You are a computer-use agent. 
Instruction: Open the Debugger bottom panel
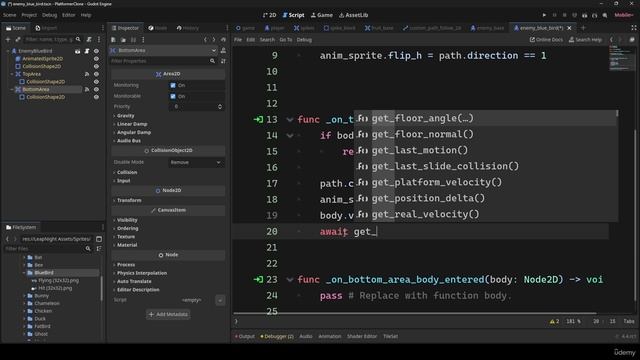277,337
